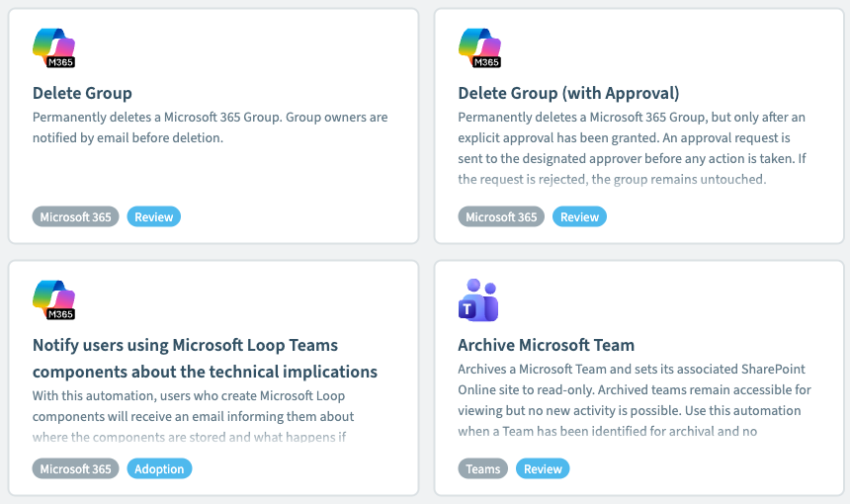Screen dimensions: 850x504
Task: Click text 'viewing but no new activity is possible'
Action: click(x=569, y=411)
